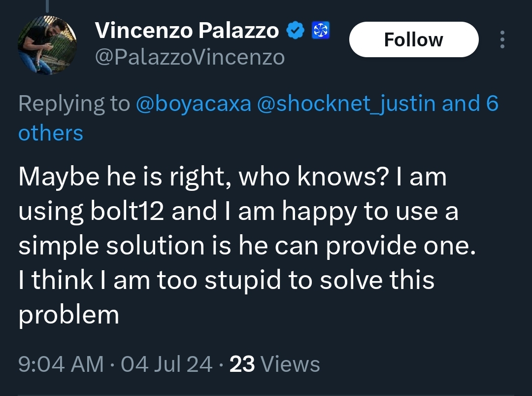Visit the @shocknet_justin mention link
Image resolution: width=532 pixels, height=396 pixels.
pyautogui.click(x=347, y=104)
